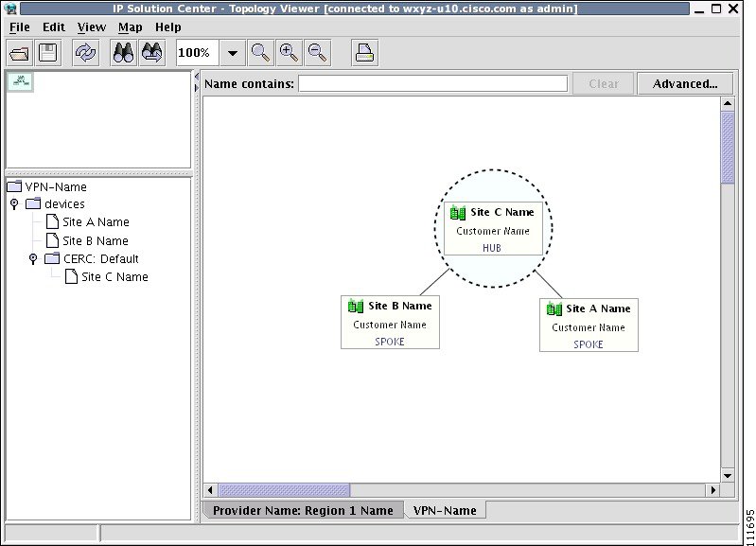756x546 pixels.
Task: Open the zoom percentage dropdown arrow
Action: (233, 53)
